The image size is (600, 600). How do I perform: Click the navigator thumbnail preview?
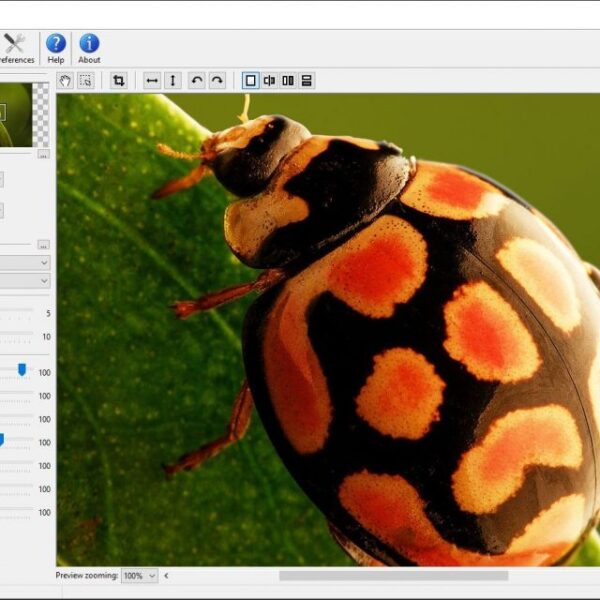(x=16, y=115)
